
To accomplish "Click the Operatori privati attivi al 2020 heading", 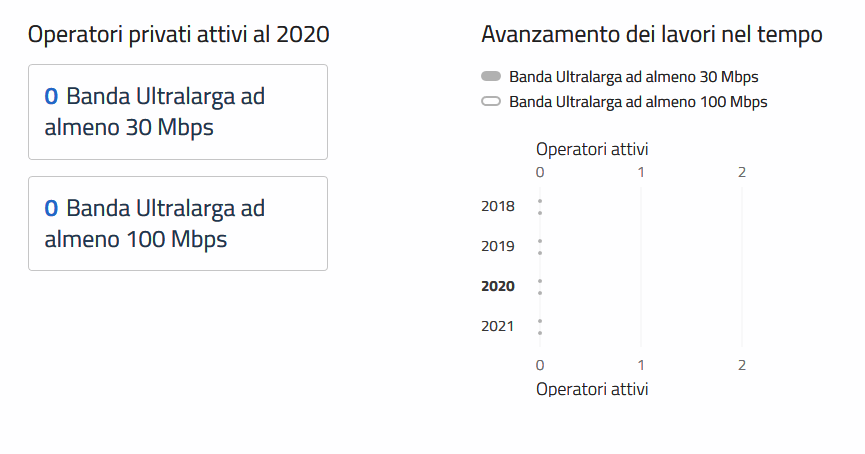I will 179,35.
